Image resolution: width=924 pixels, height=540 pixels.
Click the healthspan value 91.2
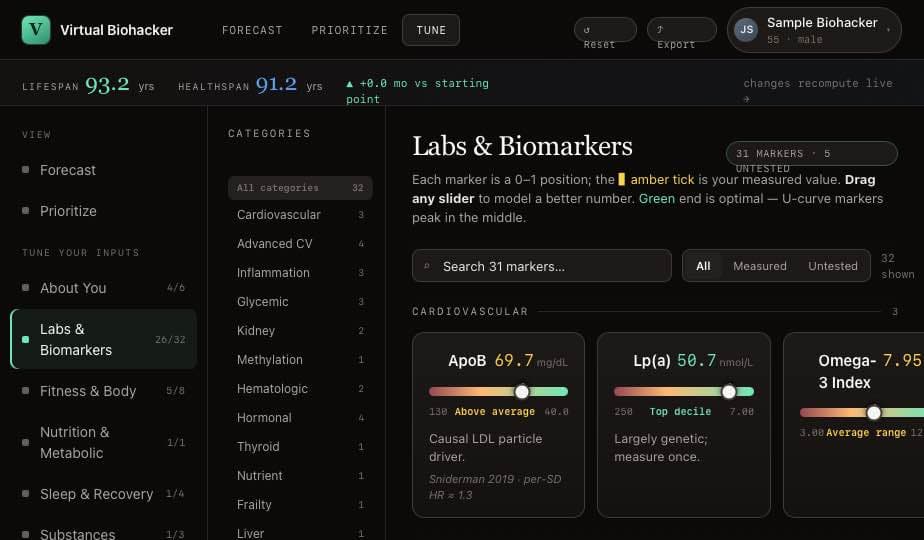tap(276, 84)
